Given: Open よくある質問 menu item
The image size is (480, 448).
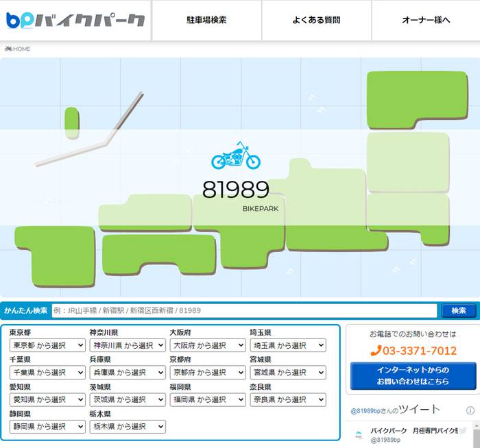Looking at the screenshot, I should [x=317, y=20].
